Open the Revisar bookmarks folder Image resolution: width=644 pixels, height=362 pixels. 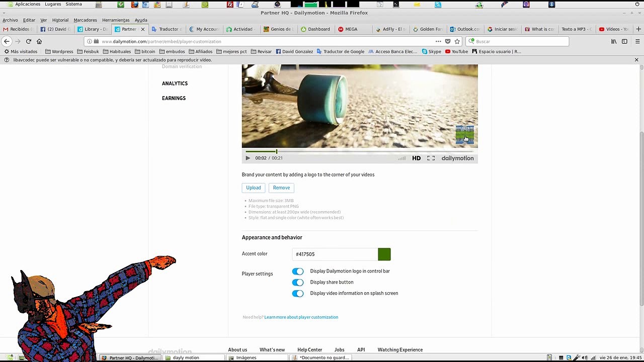261,51
